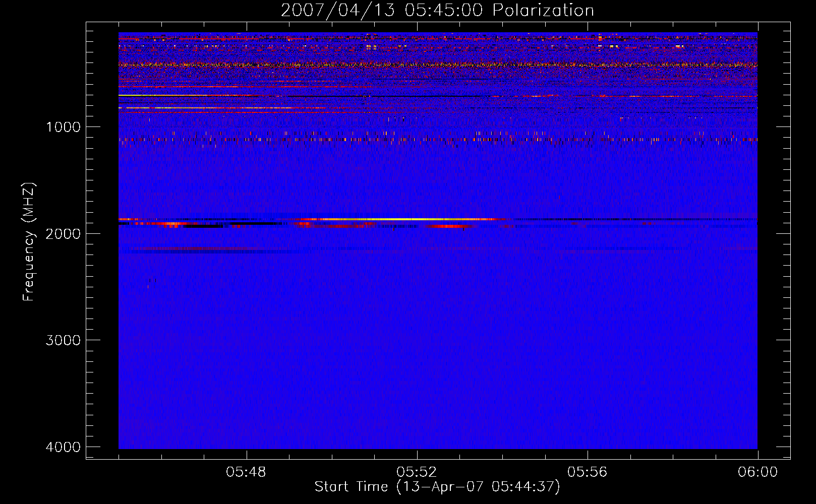Click the 2000 frequency tick label
The width and height of the screenshot is (816, 504).
pyautogui.click(x=63, y=233)
